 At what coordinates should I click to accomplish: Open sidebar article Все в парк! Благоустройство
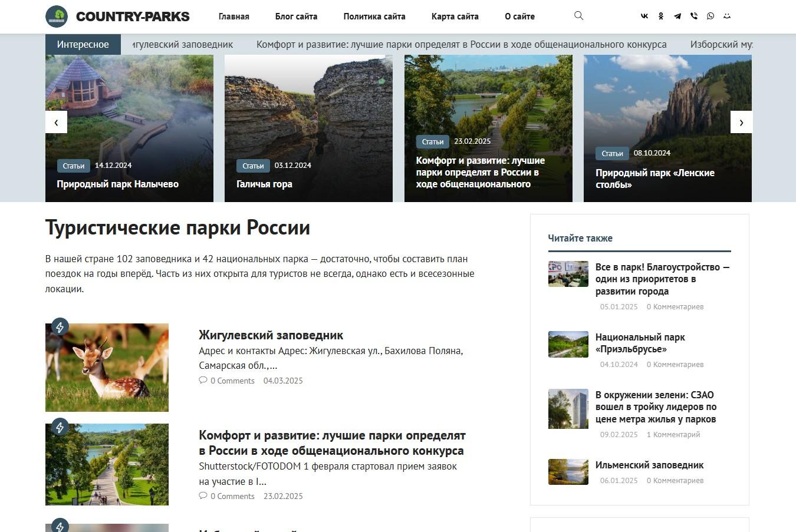click(663, 279)
